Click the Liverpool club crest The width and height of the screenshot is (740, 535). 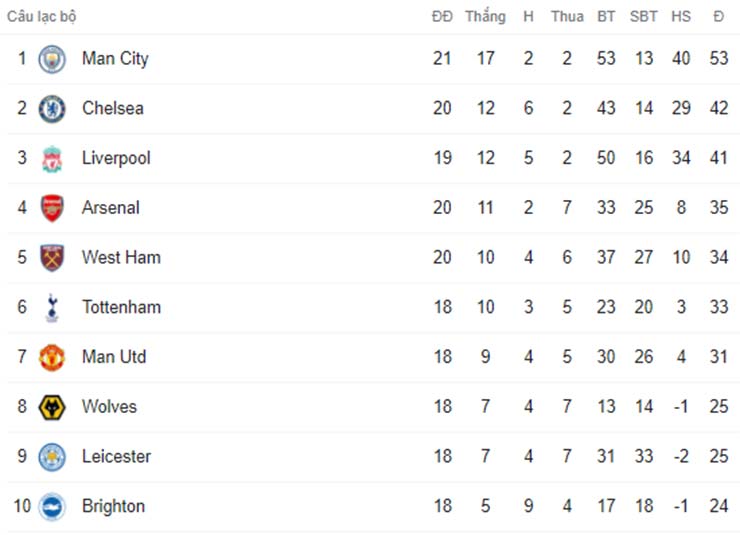52,159
